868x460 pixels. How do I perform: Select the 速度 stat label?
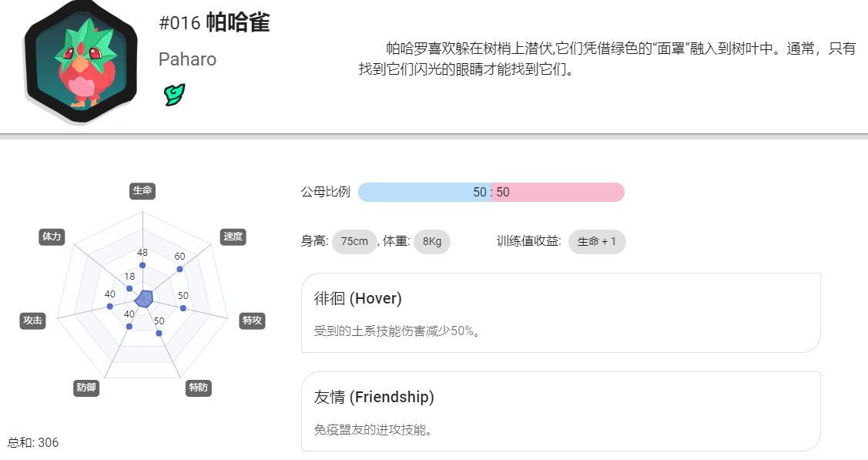coord(233,237)
